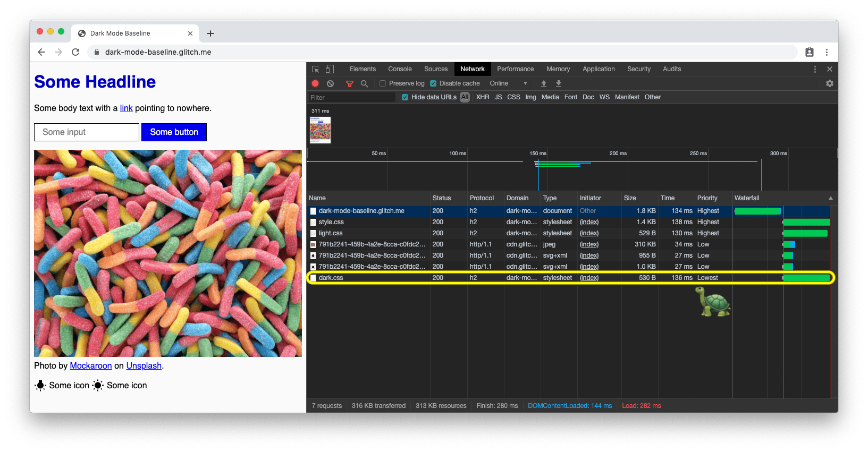Enable the Preserve log checkbox
The height and width of the screenshot is (452, 868).
click(383, 83)
